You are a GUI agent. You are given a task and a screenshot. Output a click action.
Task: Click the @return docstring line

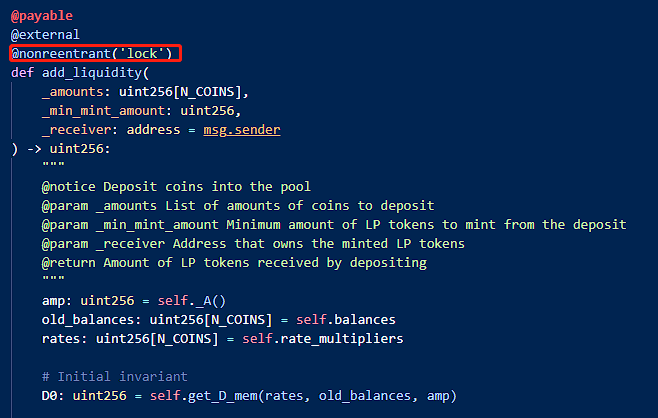pyautogui.click(x=233, y=262)
